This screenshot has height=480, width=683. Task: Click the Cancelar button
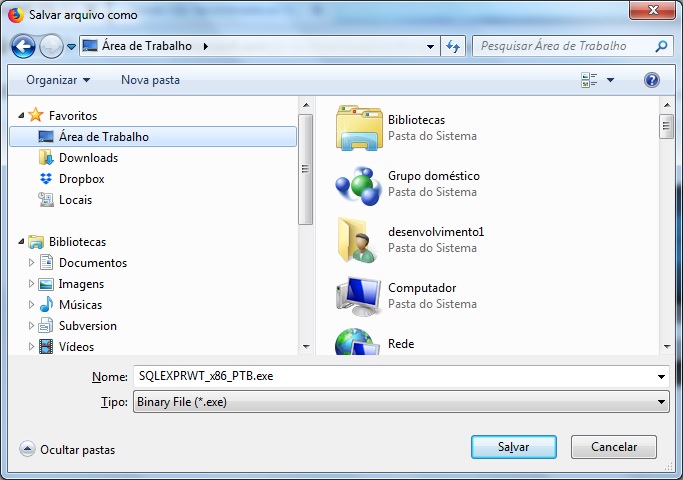(614, 447)
